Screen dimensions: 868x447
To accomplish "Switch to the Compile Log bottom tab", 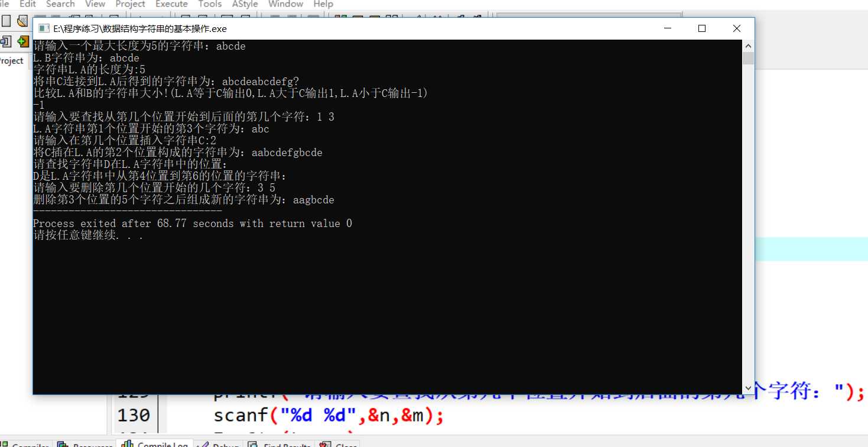I will pyautogui.click(x=156, y=445).
